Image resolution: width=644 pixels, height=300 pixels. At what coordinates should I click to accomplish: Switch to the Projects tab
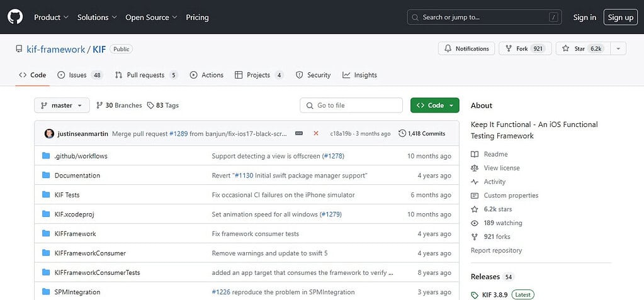[x=259, y=75]
